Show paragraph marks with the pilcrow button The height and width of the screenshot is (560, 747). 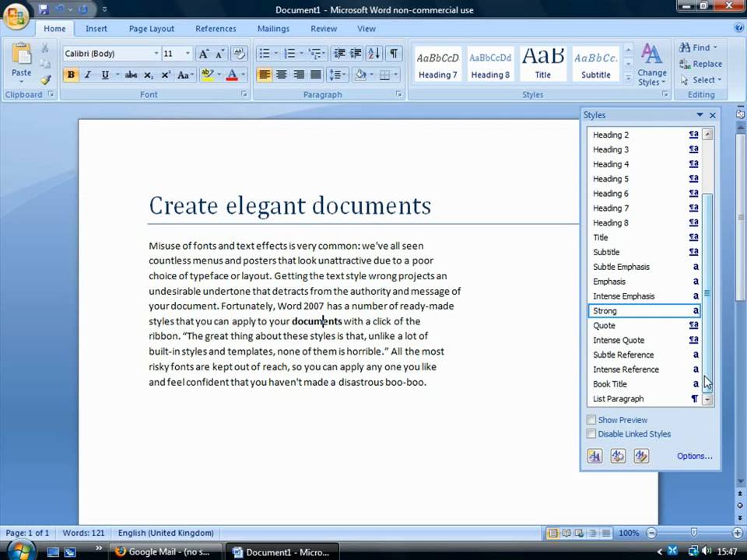(x=394, y=54)
